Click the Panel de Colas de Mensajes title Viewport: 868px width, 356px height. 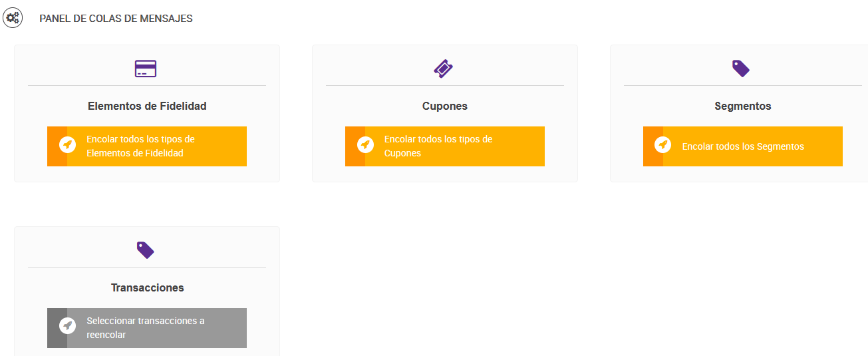tap(116, 19)
